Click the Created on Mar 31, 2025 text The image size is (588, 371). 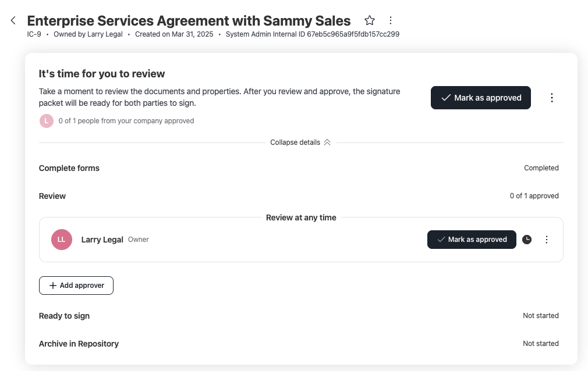[x=174, y=34]
